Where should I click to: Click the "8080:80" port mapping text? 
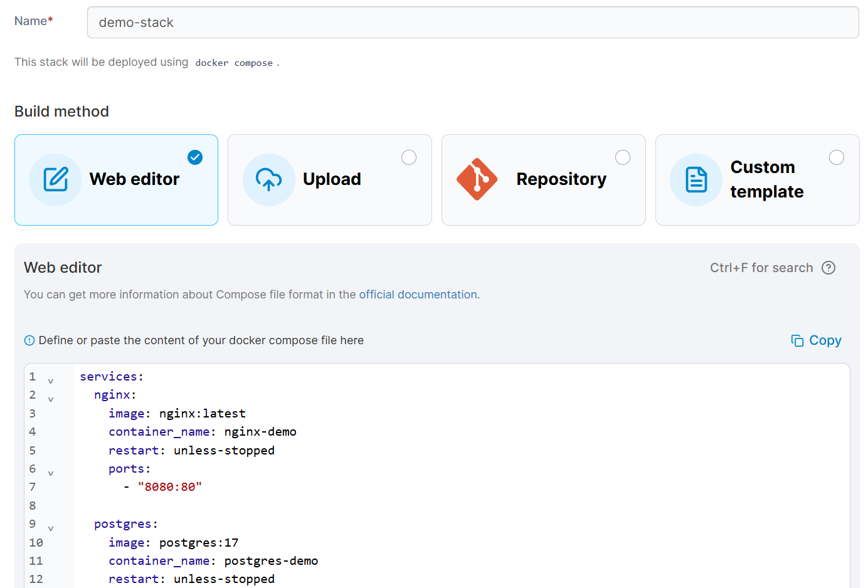(170, 487)
